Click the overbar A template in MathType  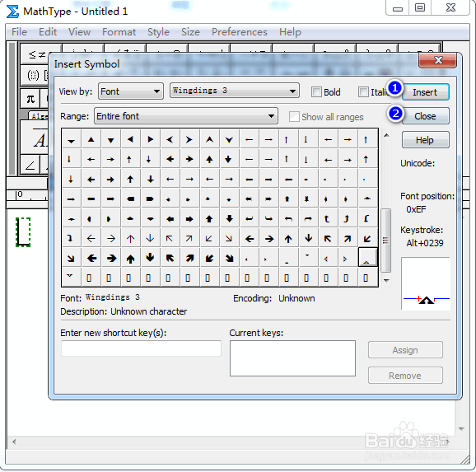pos(40,138)
